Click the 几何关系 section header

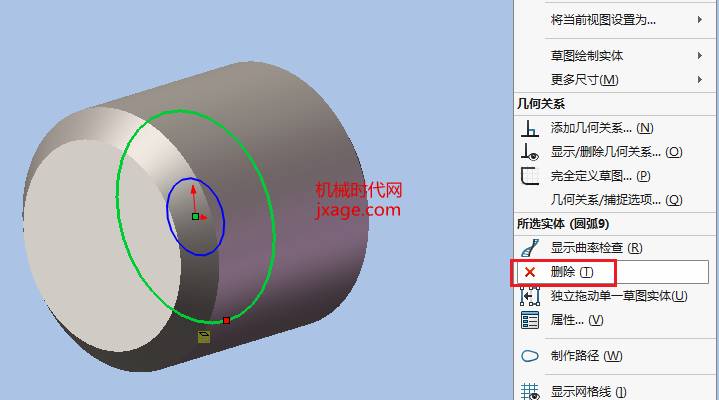(x=541, y=104)
